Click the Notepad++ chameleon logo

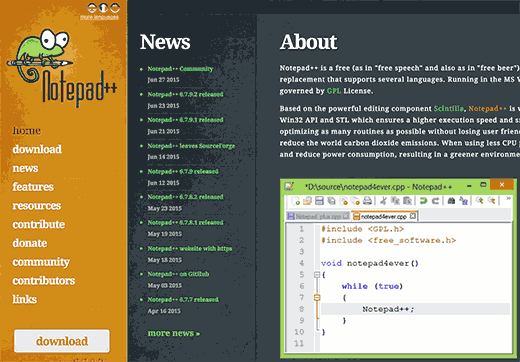click(x=62, y=68)
